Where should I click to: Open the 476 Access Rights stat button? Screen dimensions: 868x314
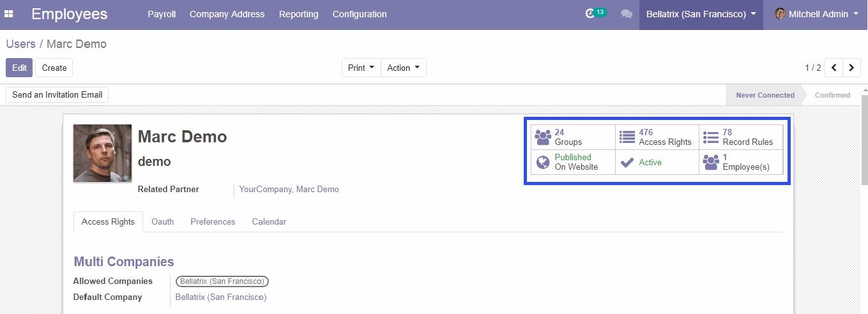point(657,137)
